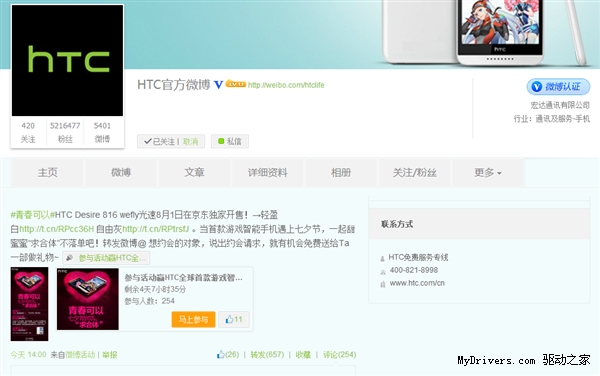Open the tall poster thumbnail image
The image size is (600, 376).
pyautogui.click(x=29, y=304)
